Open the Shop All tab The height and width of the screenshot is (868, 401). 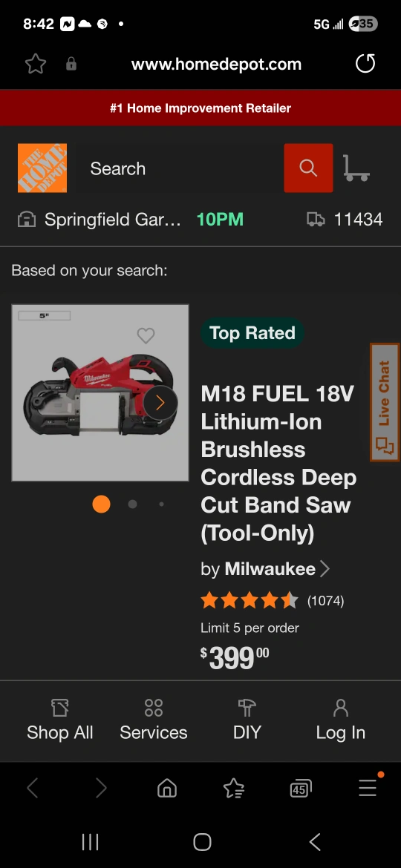click(x=60, y=720)
